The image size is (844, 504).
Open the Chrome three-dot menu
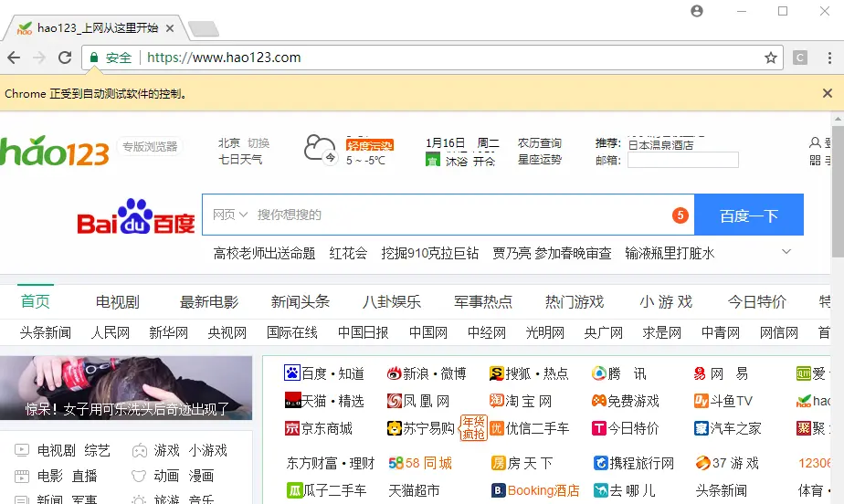(829, 58)
